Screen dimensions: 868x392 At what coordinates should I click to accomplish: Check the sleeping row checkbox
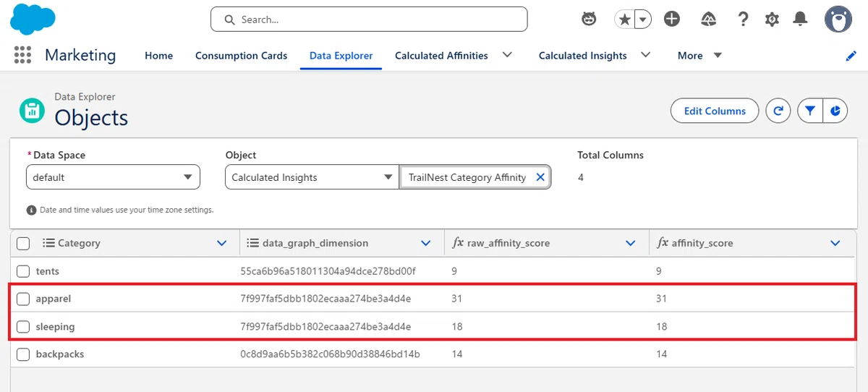[x=23, y=327]
